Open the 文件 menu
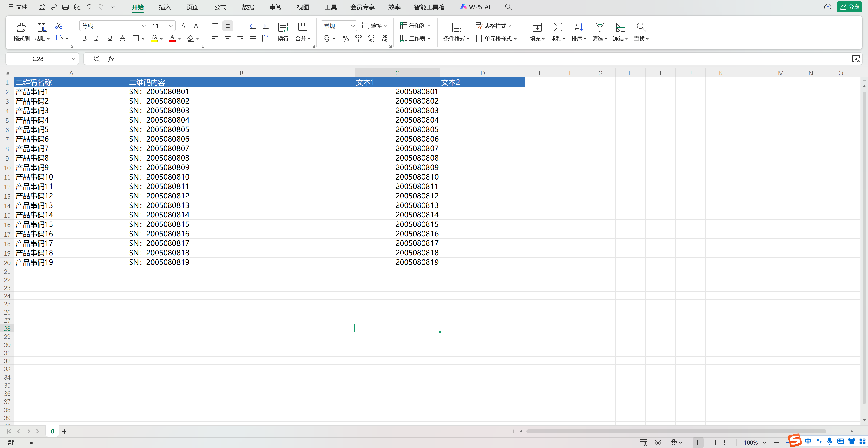Image resolution: width=868 pixels, height=448 pixels. 18,7
